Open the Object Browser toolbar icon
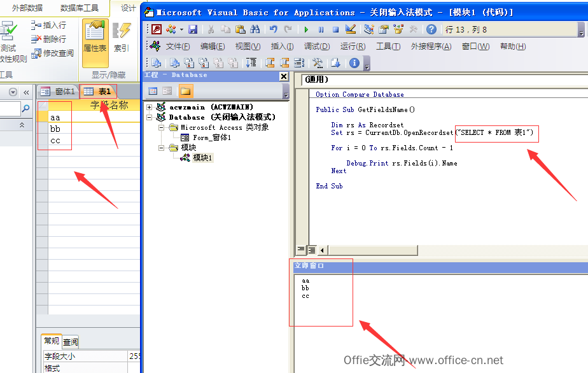 (x=398, y=29)
